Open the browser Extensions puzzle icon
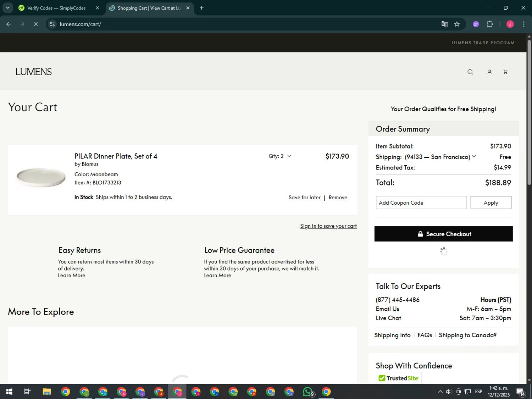The width and height of the screenshot is (532, 399). (x=490, y=24)
